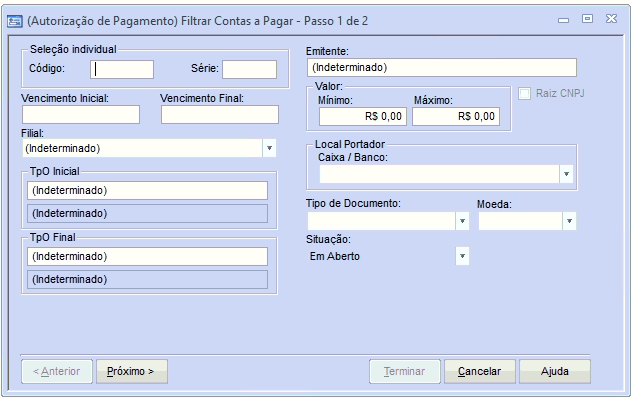Image resolution: width=631 pixels, height=399 pixels.
Task: Expand the Caixa / Banco dropdown arrow
Action: [566, 174]
